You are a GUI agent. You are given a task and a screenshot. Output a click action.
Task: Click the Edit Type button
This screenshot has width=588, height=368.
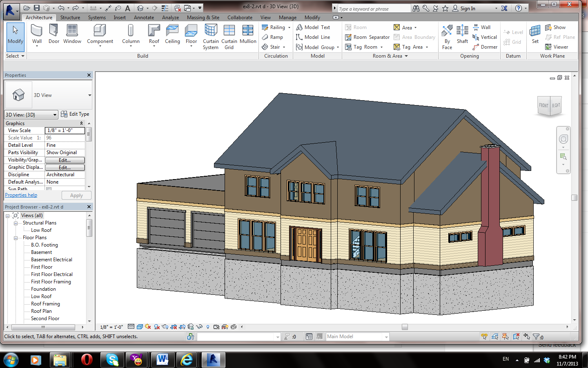(x=75, y=114)
